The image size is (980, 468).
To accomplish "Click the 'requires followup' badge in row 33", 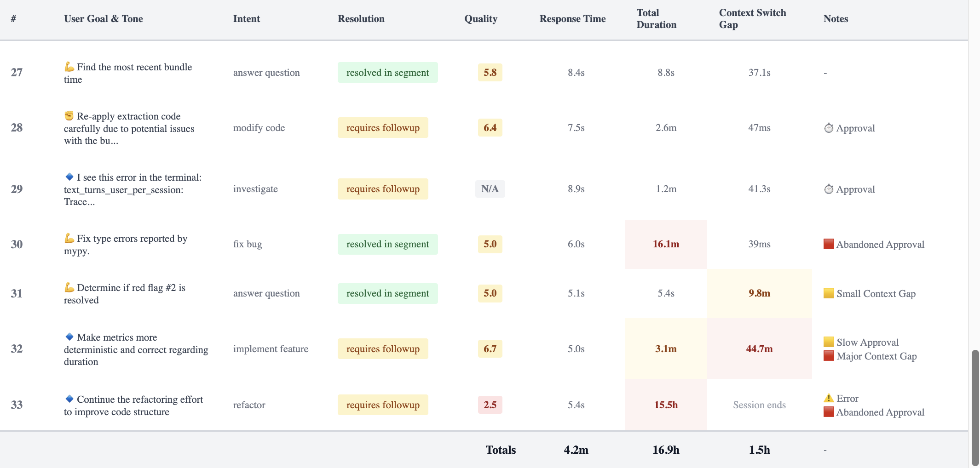I will [383, 405].
